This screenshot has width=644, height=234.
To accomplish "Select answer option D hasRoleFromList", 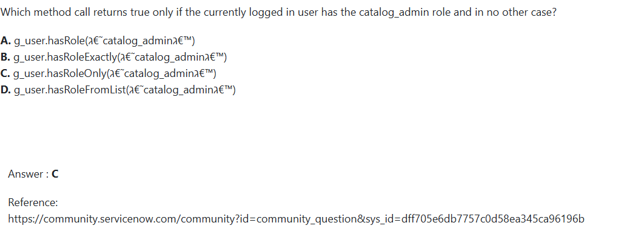I will point(118,90).
